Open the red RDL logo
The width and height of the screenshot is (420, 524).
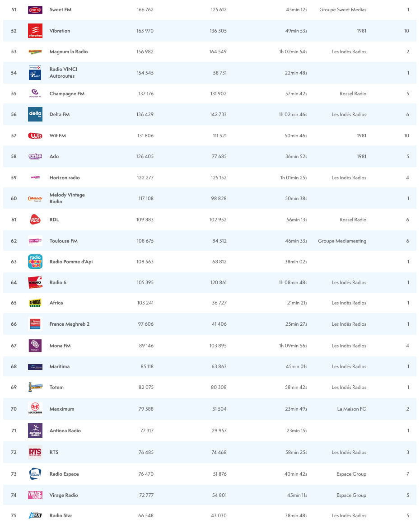(x=35, y=220)
